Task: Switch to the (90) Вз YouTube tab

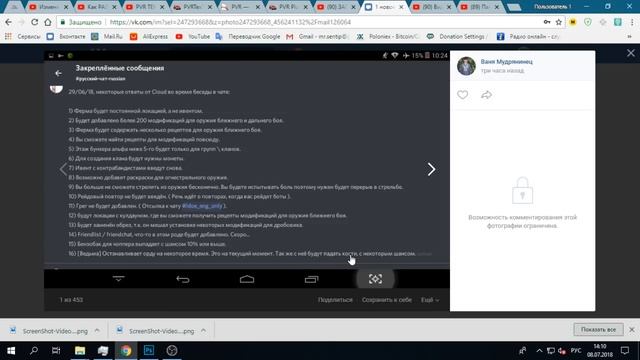Action: [x=431, y=7]
